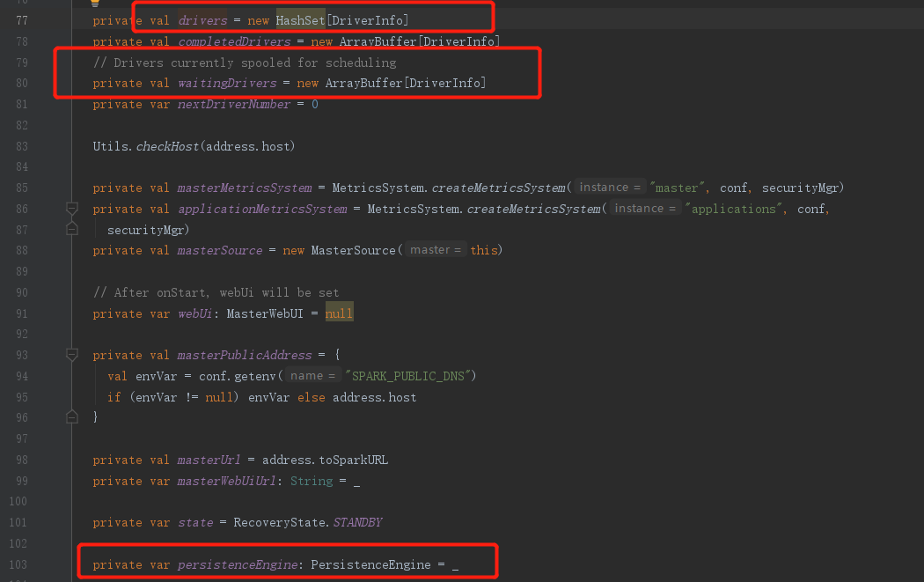This screenshot has width=924, height=582.
Task: Click 'state' variable name on line 101
Action: pos(195,522)
